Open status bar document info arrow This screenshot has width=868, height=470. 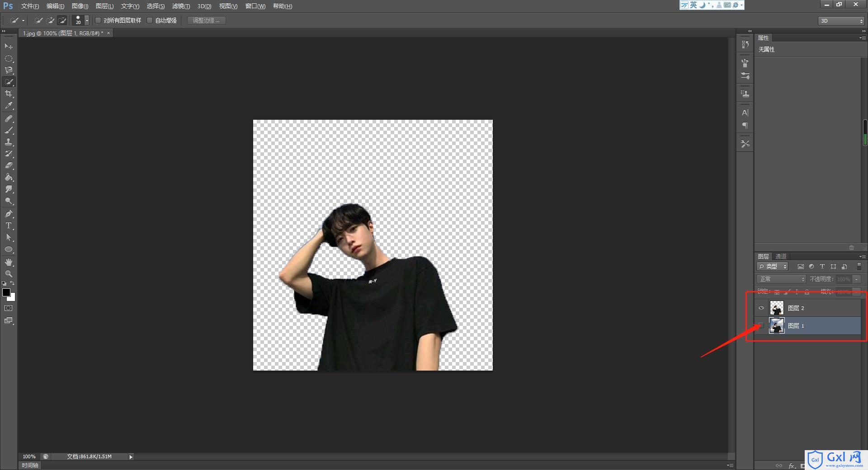pos(131,457)
